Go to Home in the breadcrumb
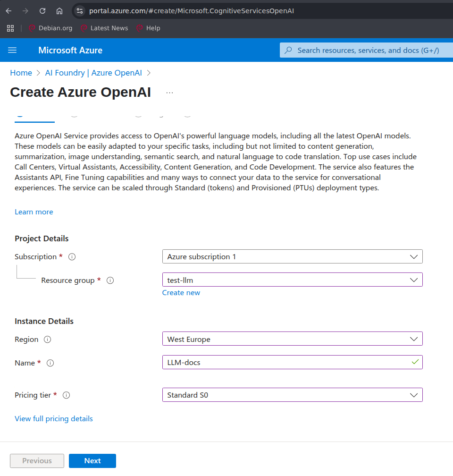 pos(21,73)
